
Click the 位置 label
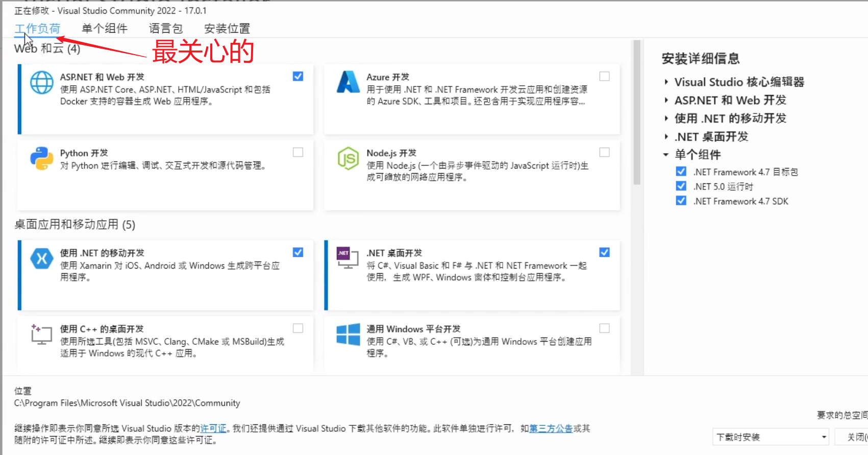pos(23,391)
